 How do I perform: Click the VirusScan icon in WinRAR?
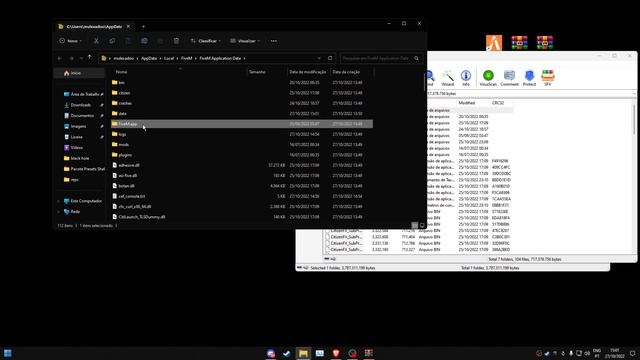click(488, 78)
